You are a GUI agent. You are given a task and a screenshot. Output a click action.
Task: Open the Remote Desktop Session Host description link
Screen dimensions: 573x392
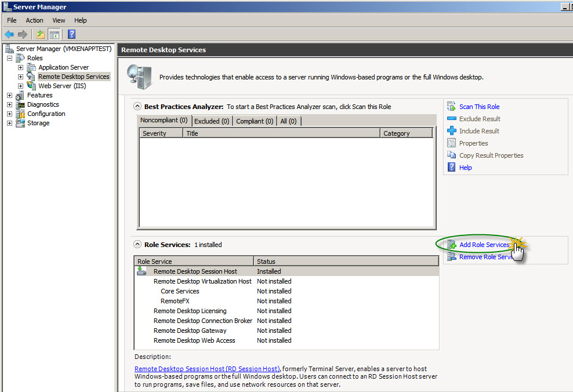(x=207, y=369)
